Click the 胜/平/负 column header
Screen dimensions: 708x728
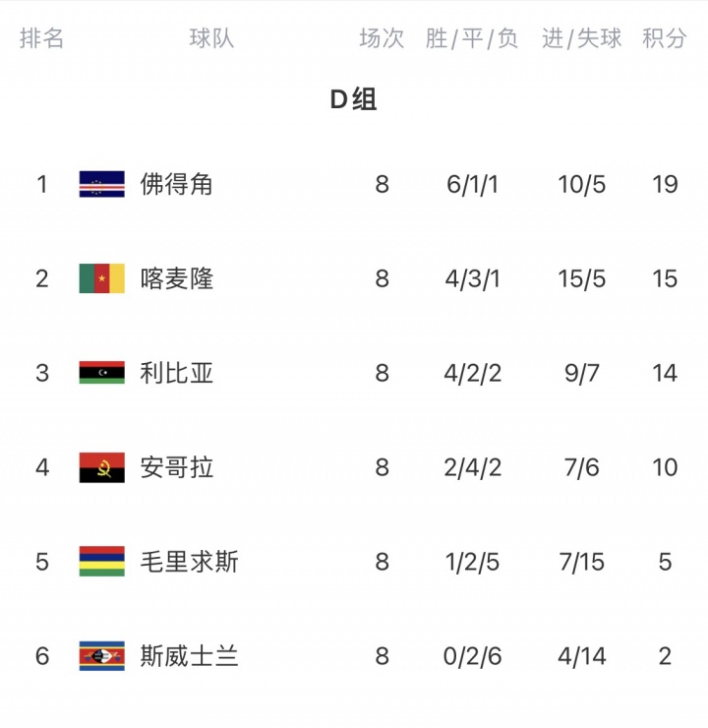[472, 38]
